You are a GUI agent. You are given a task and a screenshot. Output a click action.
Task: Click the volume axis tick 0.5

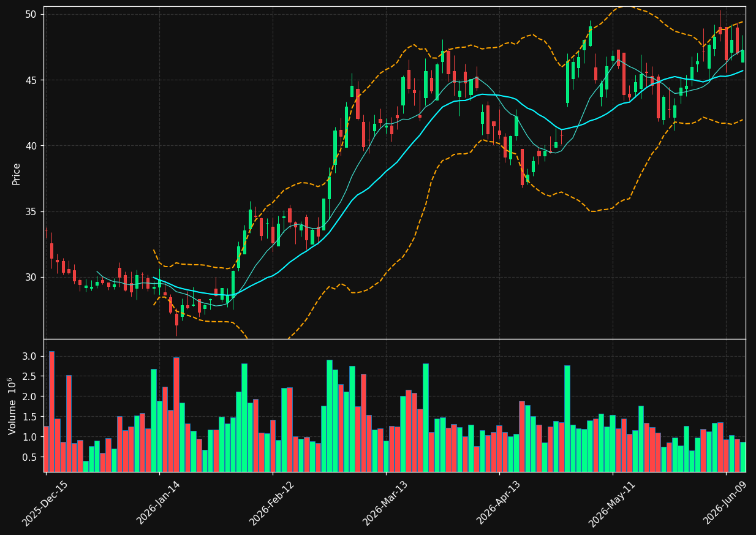pos(31,457)
